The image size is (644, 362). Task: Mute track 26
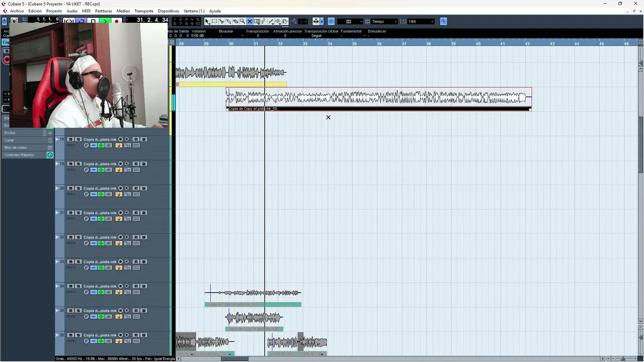pyautogui.click(x=70, y=335)
